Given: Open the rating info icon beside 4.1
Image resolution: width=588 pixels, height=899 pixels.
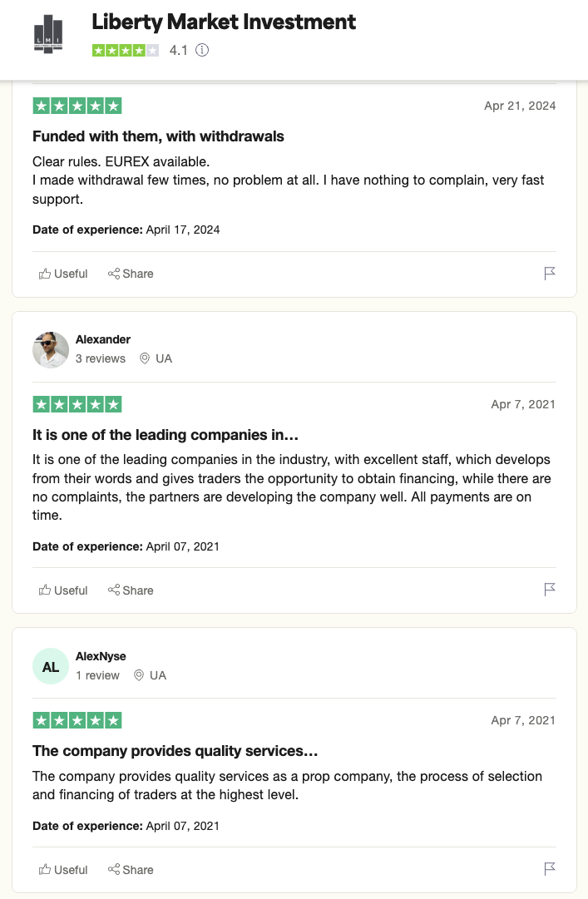Looking at the screenshot, I should pos(202,50).
